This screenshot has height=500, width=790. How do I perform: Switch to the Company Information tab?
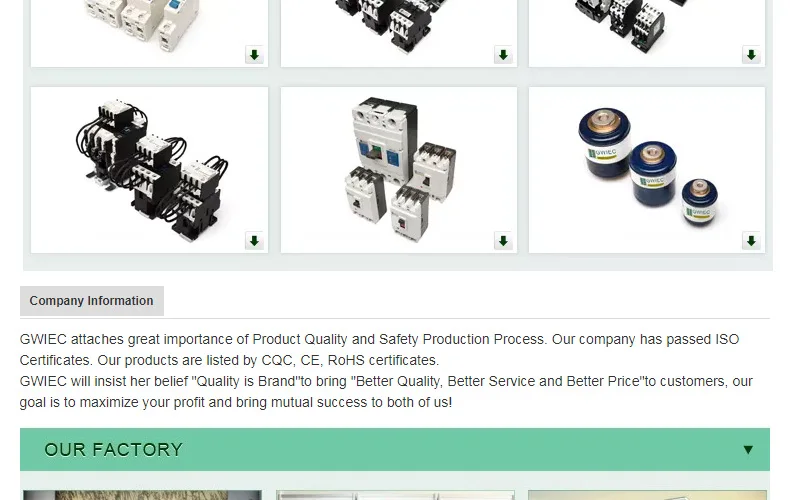(x=92, y=301)
